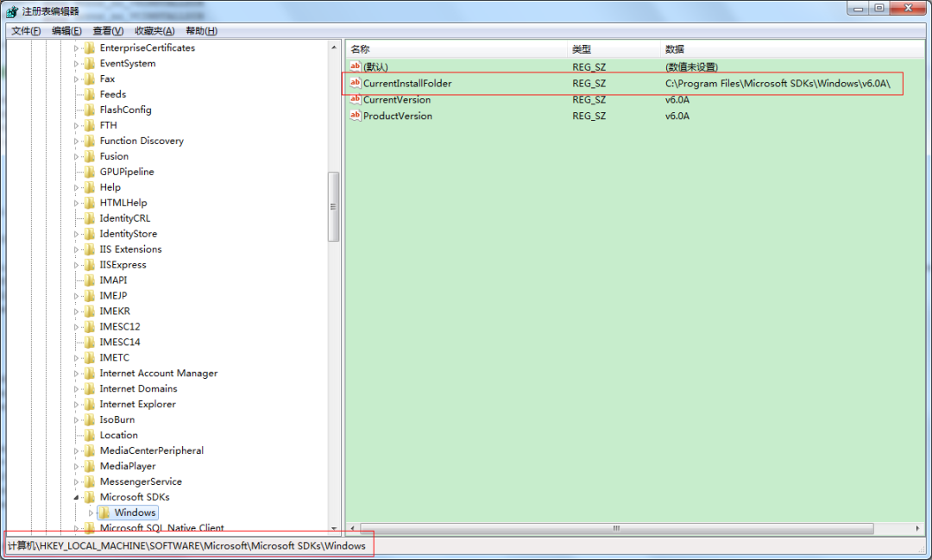This screenshot has height=560, width=932.
Task: Open the 编辑(E) menu
Action: coord(66,31)
